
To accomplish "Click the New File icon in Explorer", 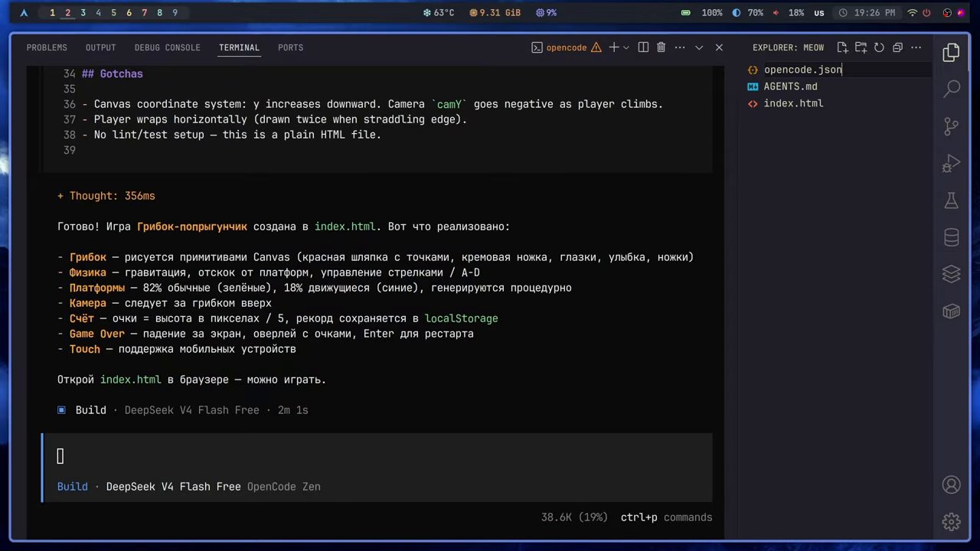I will click(x=842, y=47).
